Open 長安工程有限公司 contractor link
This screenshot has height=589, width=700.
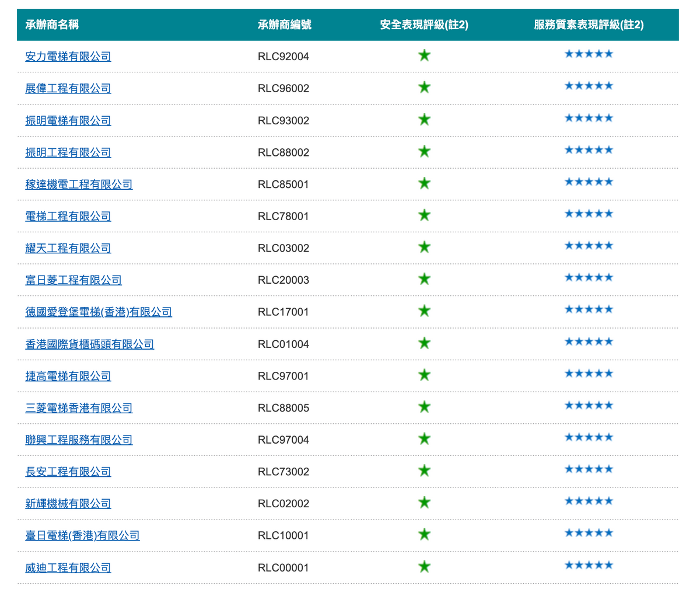coord(68,472)
